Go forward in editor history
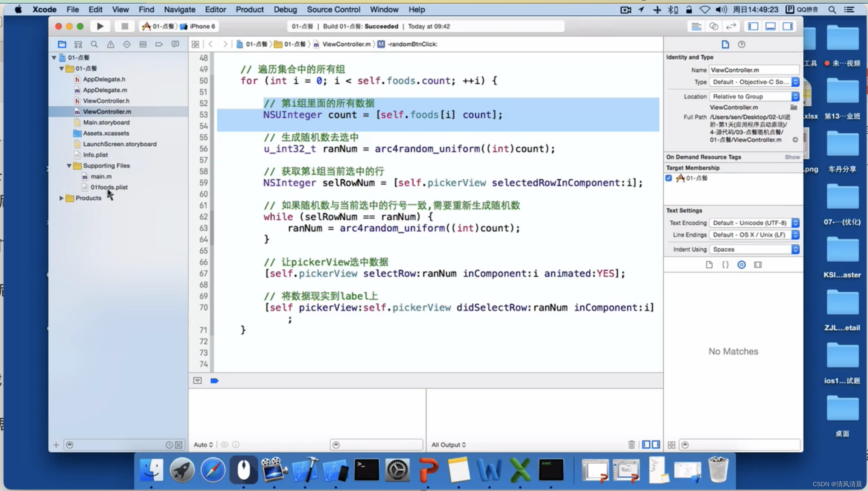This screenshot has height=491, width=868. 225,44
